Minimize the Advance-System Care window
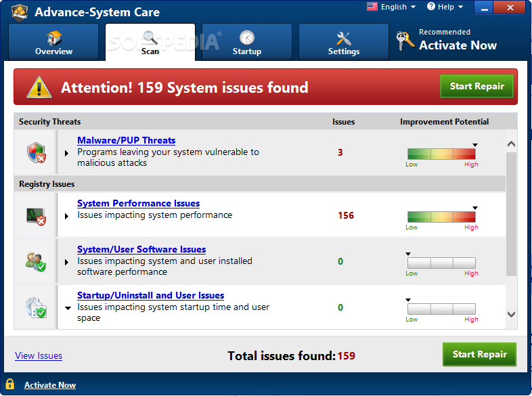 (484, 7)
